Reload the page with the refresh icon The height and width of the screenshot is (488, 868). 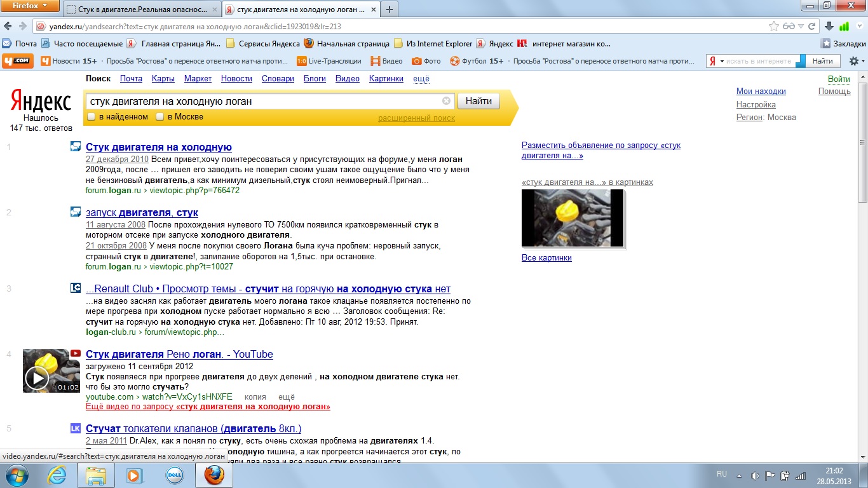click(811, 27)
